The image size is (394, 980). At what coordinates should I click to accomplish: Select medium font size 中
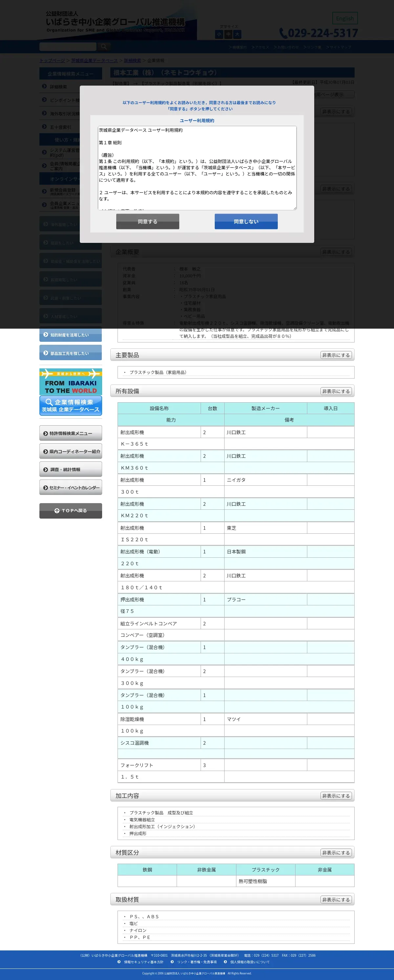click(228, 34)
